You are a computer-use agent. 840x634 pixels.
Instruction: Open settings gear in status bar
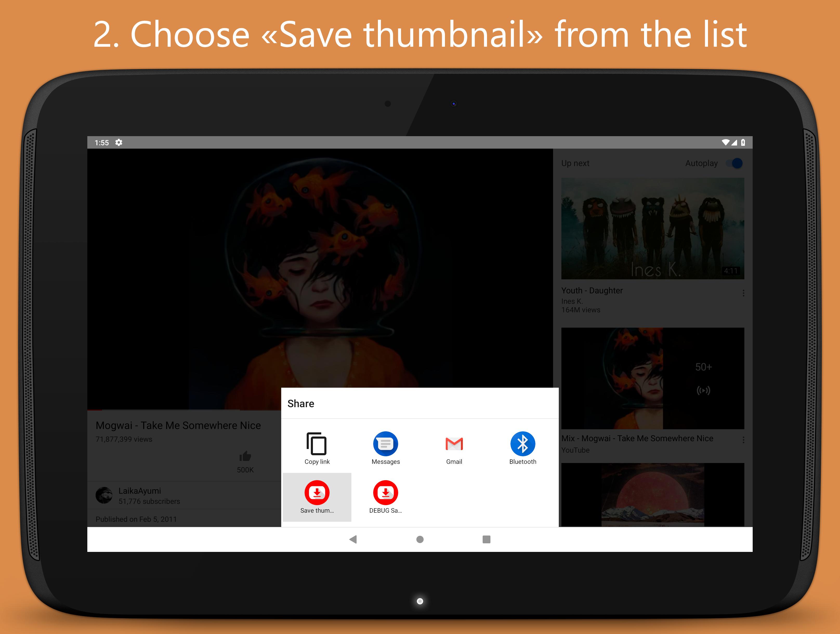click(x=119, y=142)
